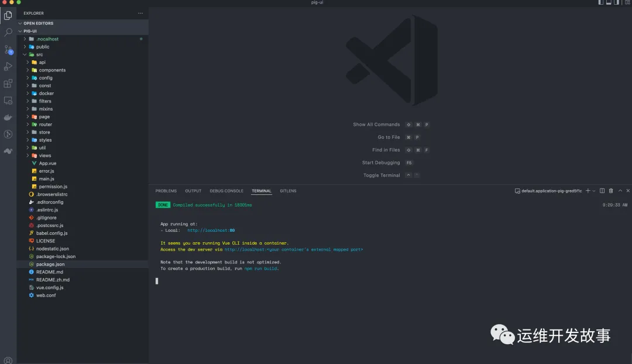This screenshot has width=632, height=364.
Task: Select the TERMINAL tab
Action: [262, 191]
